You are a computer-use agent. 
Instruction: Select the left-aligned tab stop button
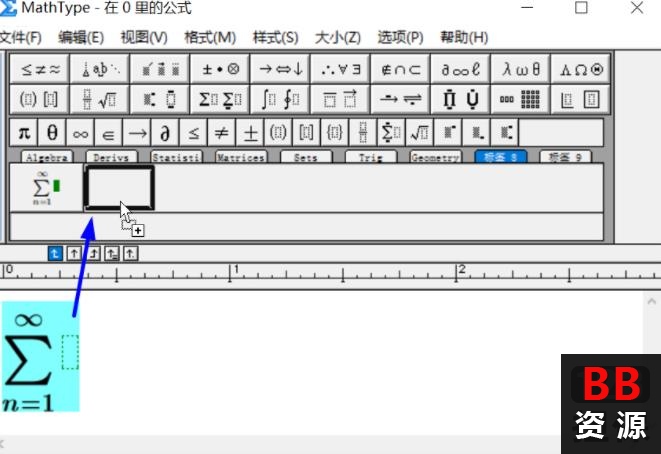55,253
